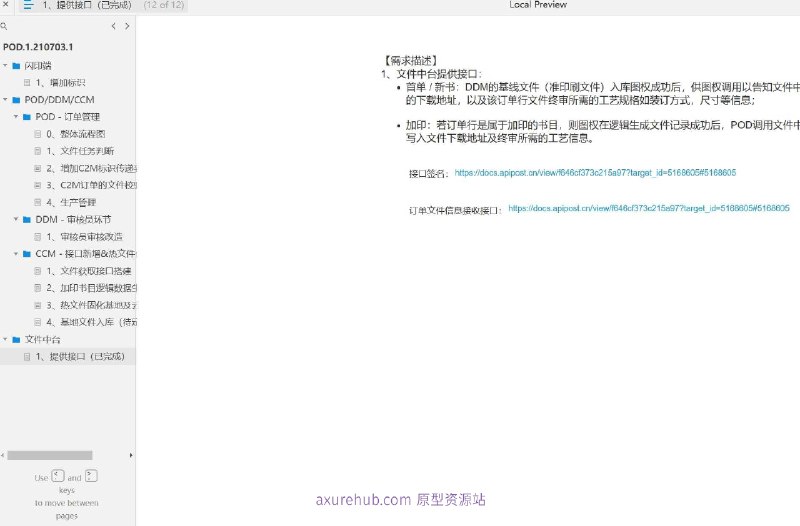Select the DDM - 审核员环节 folder icon
This screenshot has height=526, width=800.
pos(27,219)
